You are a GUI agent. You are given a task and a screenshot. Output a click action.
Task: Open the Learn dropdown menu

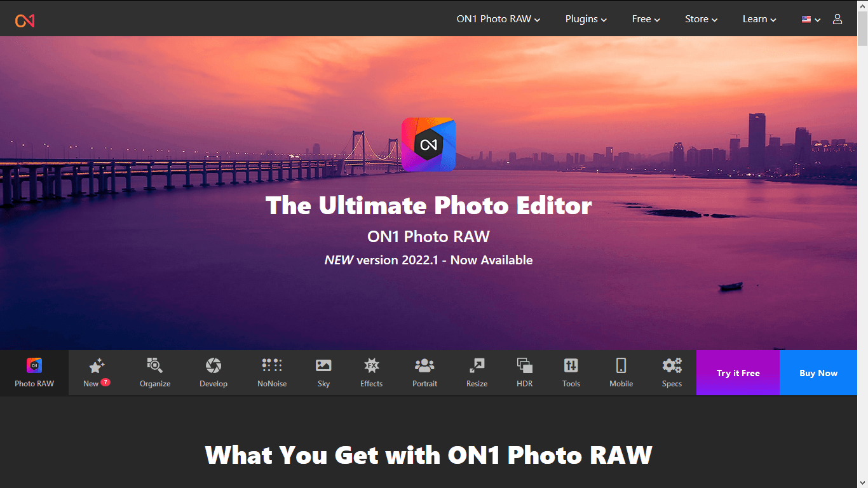pyautogui.click(x=759, y=19)
